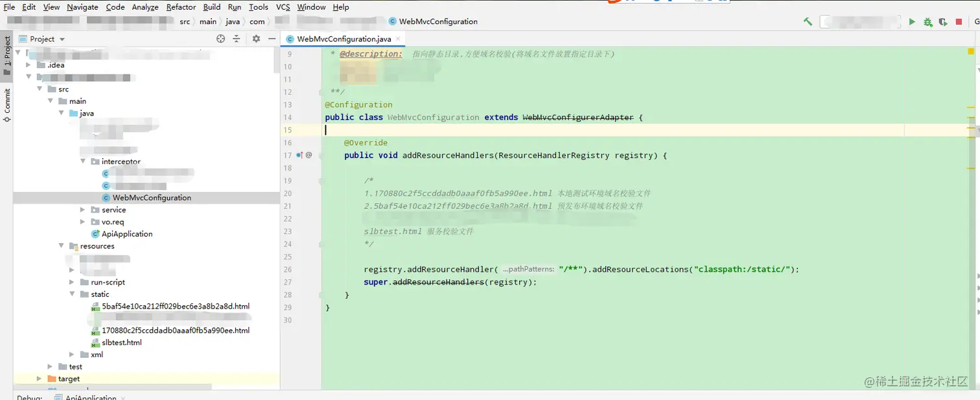Select 5baf54e10ca212ff029bec6e3a8b2a8d.html file
Image resolution: width=980 pixels, height=400 pixels.
(170, 307)
